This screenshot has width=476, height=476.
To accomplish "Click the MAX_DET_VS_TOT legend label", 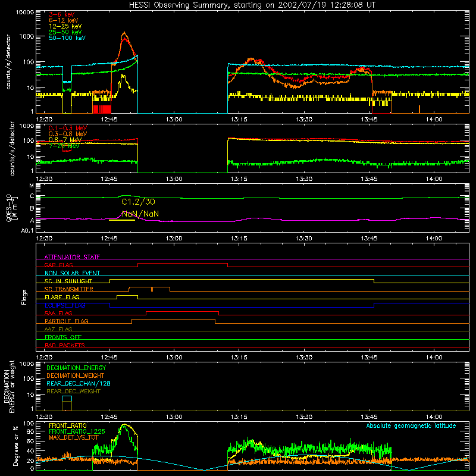I will pos(74,437).
